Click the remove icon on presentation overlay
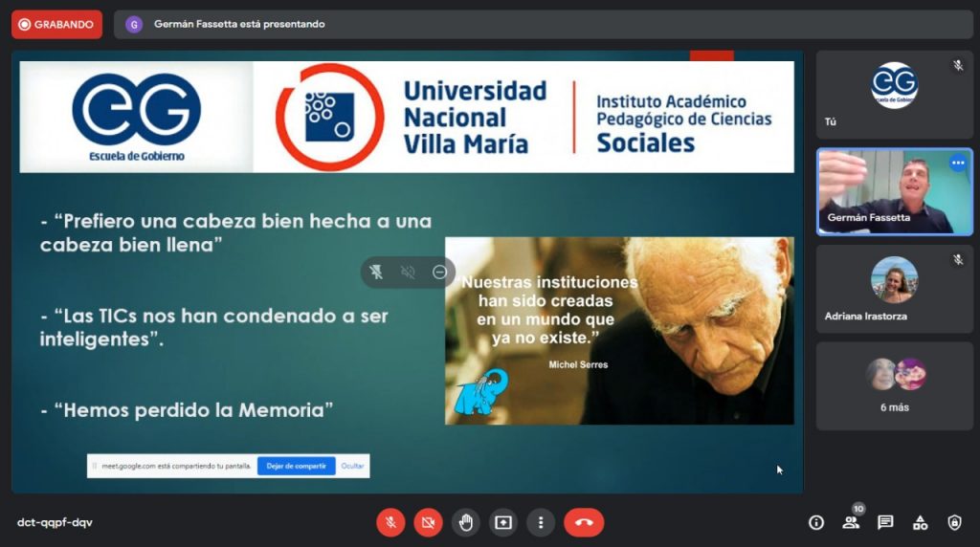 439,273
